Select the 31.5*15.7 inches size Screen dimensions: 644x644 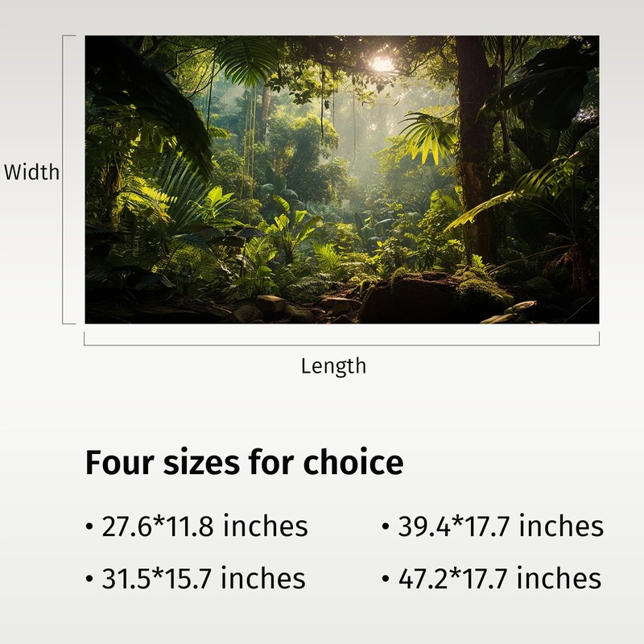coord(203,578)
